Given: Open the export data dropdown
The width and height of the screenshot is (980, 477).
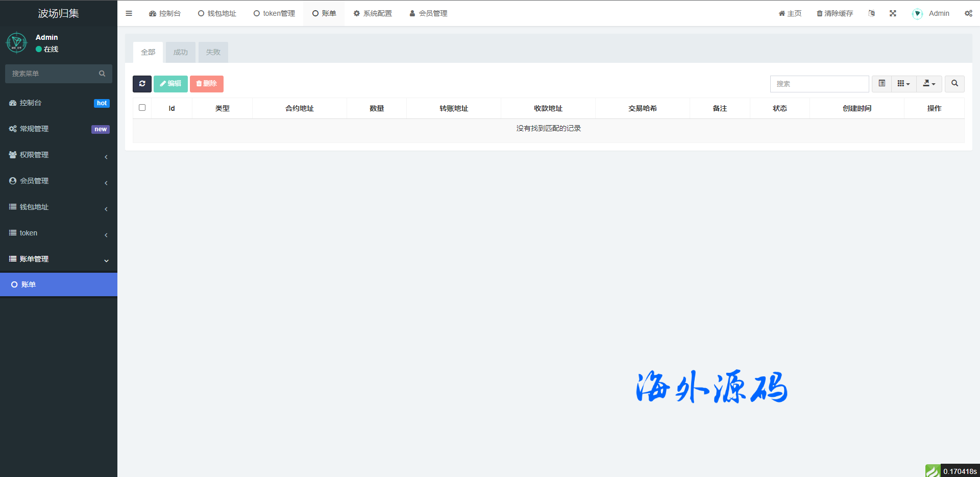Looking at the screenshot, I should (929, 84).
